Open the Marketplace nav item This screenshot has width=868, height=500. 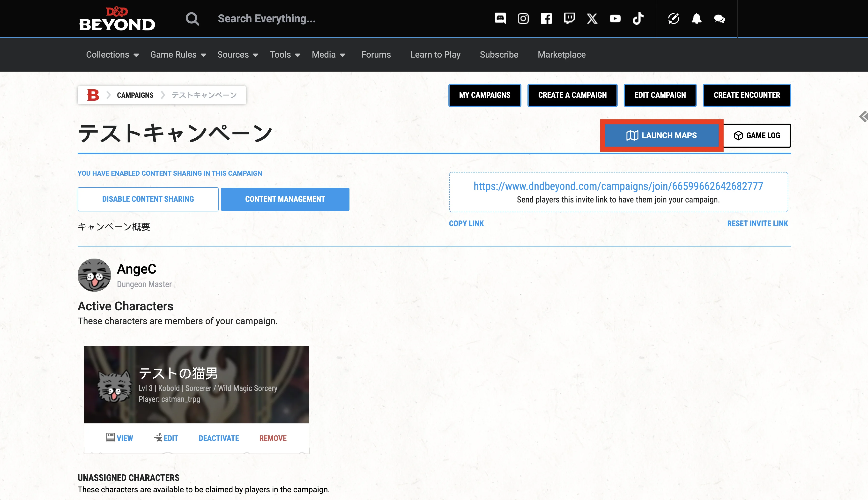(561, 55)
